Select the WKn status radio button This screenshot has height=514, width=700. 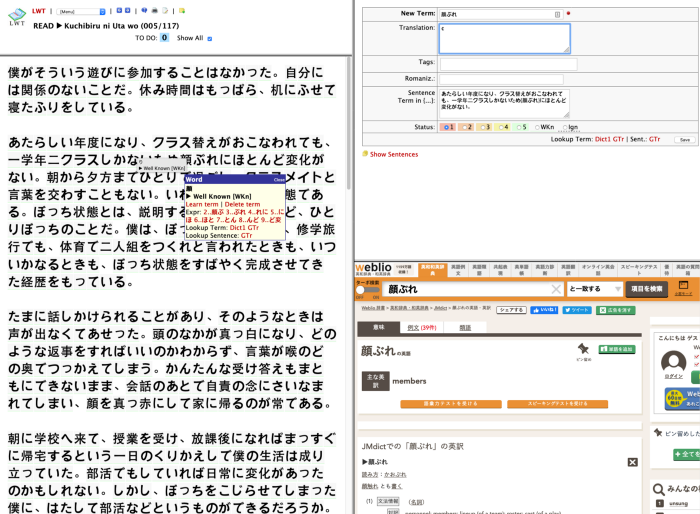(537, 127)
